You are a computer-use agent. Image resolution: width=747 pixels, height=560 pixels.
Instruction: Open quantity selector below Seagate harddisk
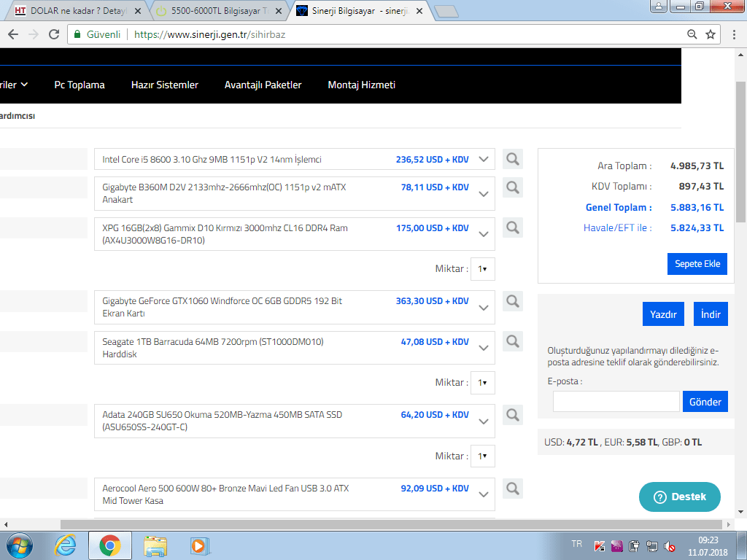483,383
